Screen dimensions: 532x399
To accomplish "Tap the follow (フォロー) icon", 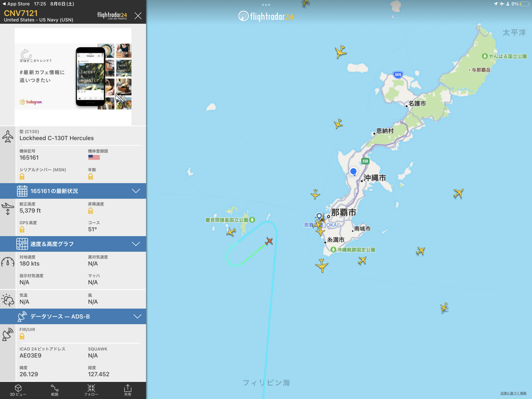I will 91,390.
